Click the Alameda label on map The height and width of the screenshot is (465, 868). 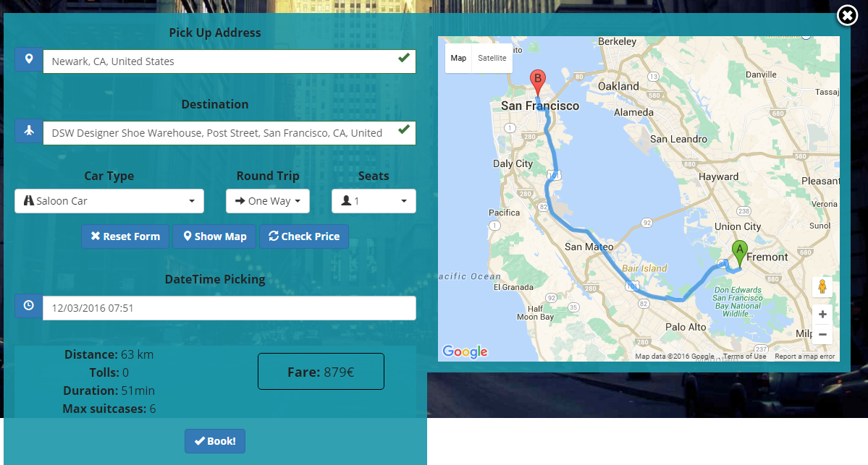pyautogui.click(x=634, y=112)
